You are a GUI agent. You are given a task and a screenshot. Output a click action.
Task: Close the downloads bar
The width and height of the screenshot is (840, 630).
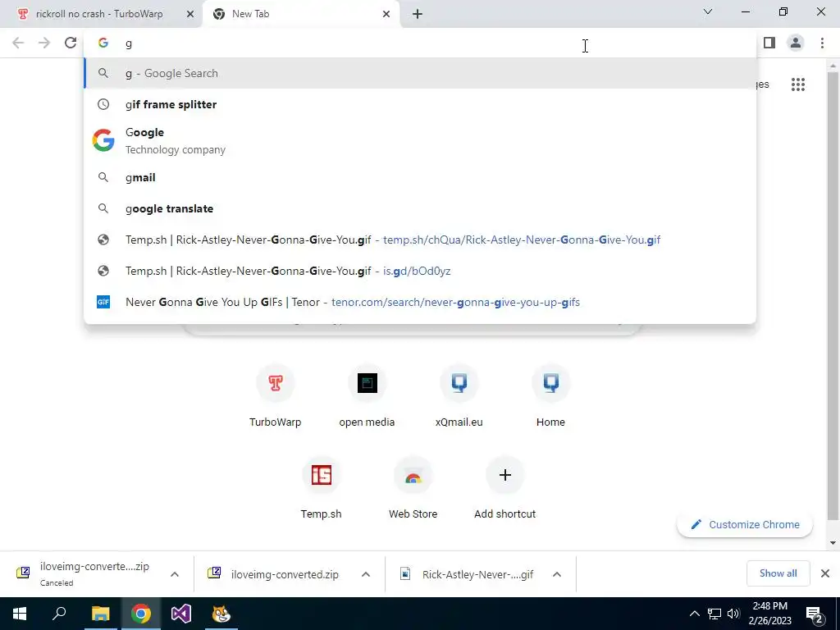[825, 573]
